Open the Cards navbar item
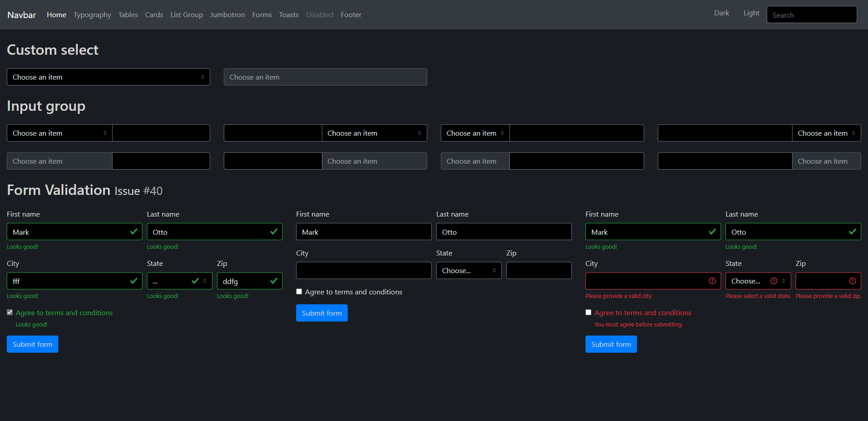This screenshot has height=421, width=868. [x=154, y=14]
